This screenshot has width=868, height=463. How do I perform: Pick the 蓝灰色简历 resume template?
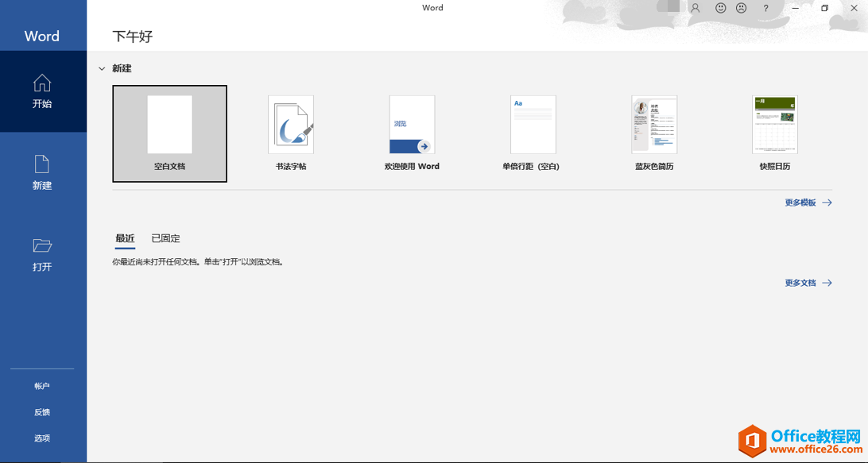654,125
